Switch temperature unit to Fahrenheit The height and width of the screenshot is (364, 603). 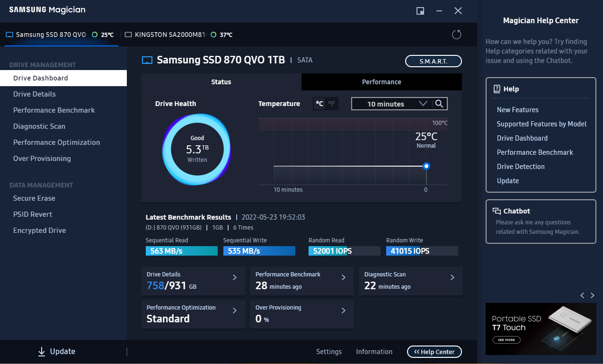click(332, 104)
